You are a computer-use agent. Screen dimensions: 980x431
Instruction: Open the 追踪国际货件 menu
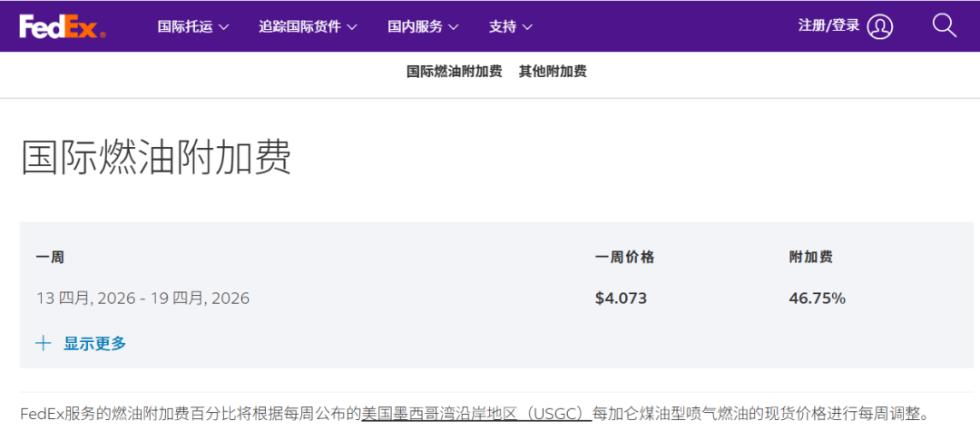pos(299,26)
